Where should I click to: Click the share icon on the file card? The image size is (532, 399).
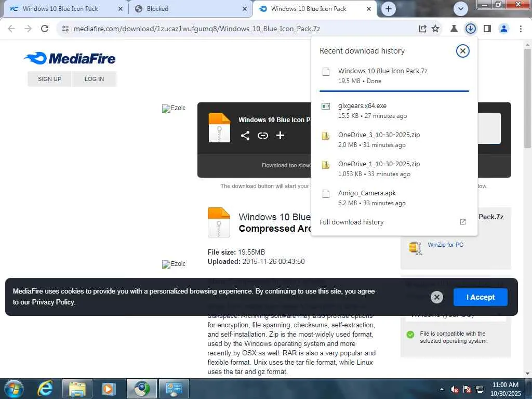pos(245,136)
